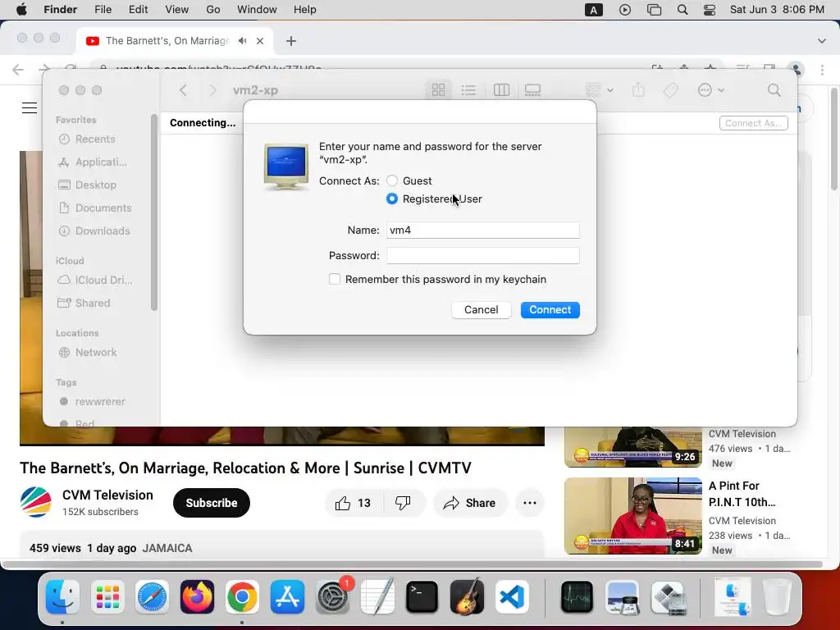Select the Guest radio button
Screen dimensions: 840x630
point(392,180)
